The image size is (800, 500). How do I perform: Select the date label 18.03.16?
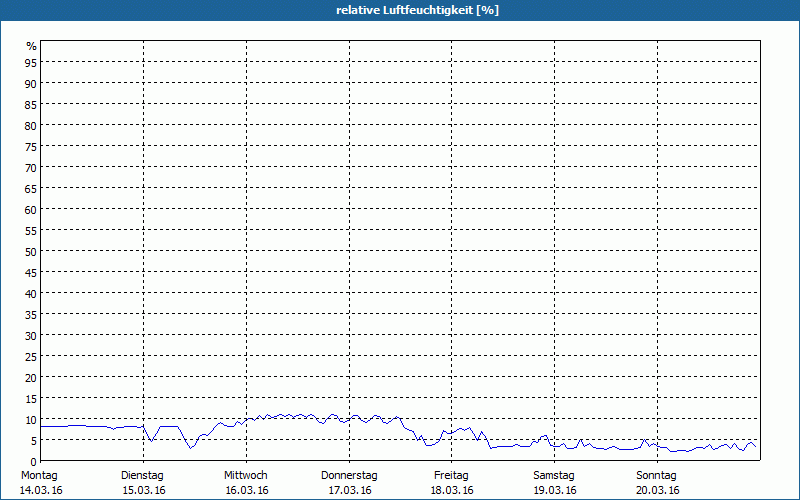tap(452, 490)
